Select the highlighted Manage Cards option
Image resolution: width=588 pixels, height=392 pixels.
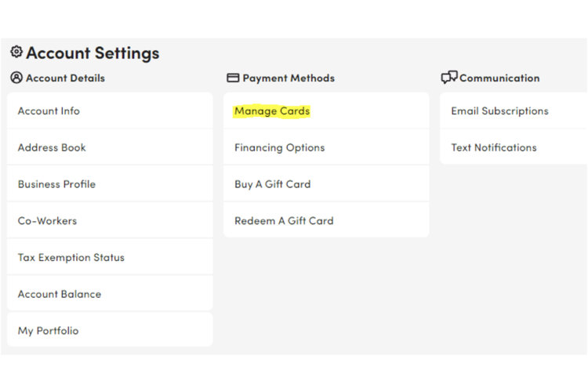click(x=272, y=111)
